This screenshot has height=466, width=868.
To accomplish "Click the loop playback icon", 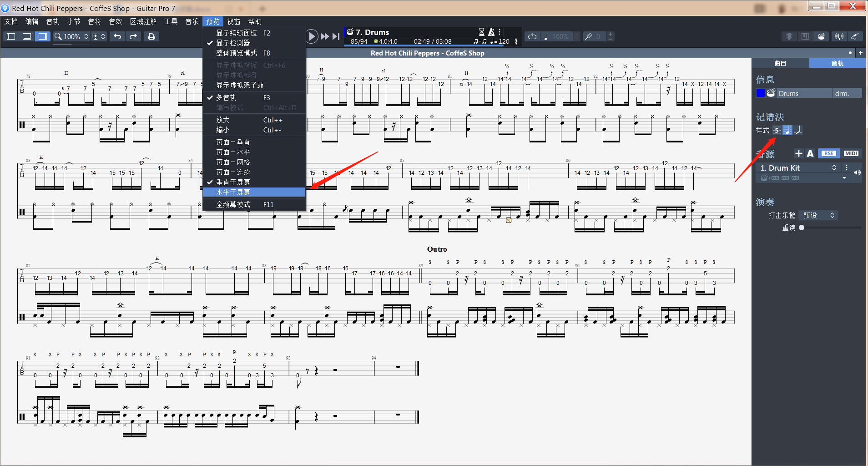I will [532, 36].
